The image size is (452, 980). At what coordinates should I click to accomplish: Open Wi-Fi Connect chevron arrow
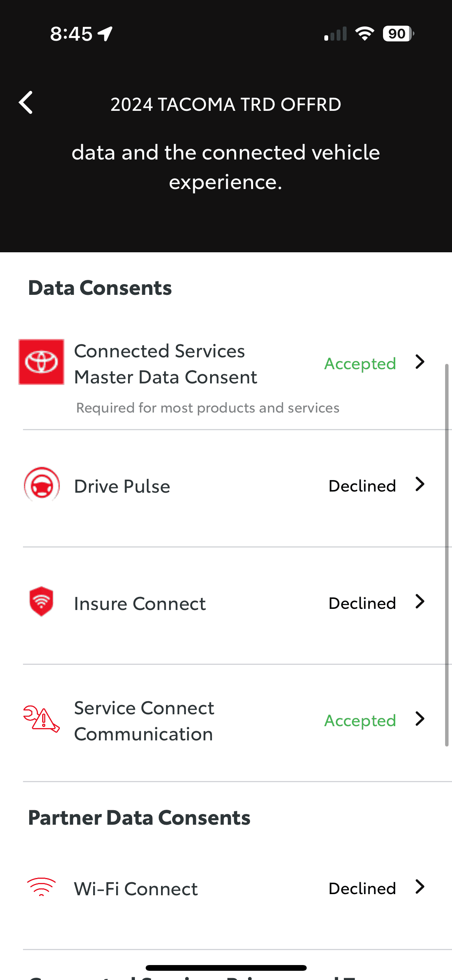coord(420,887)
